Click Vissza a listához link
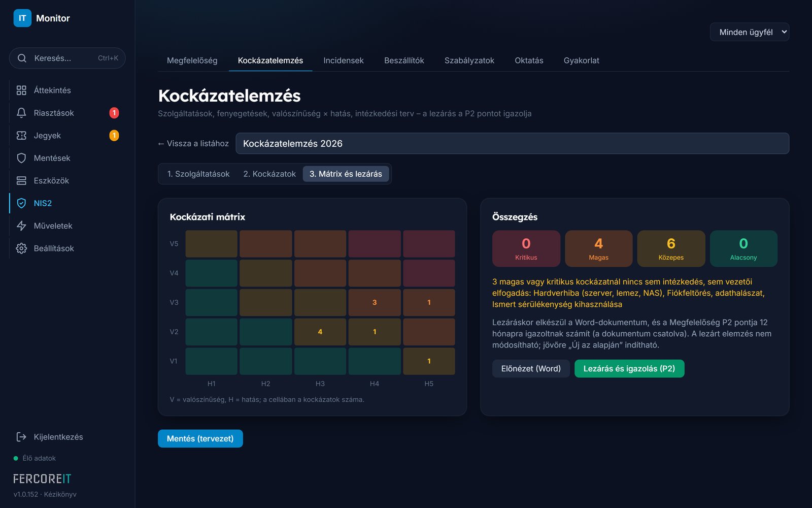The width and height of the screenshot is (812, 508). tap(193, 144)
